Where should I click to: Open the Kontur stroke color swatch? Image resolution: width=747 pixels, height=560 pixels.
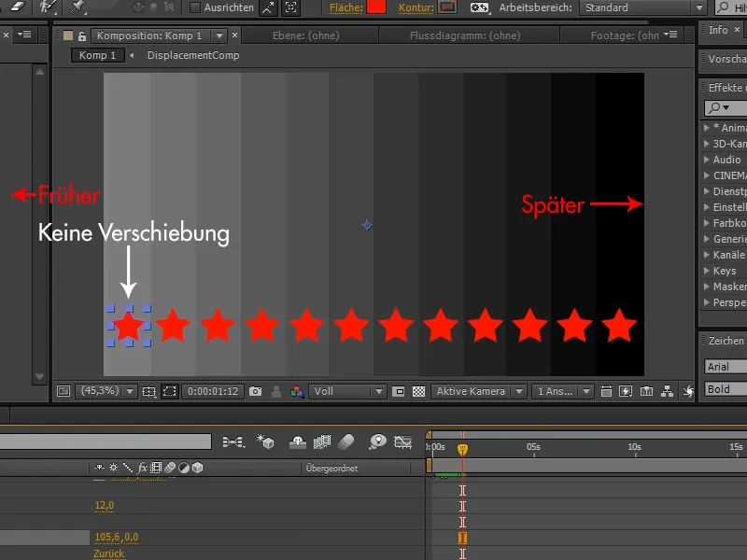click(447, 7)
